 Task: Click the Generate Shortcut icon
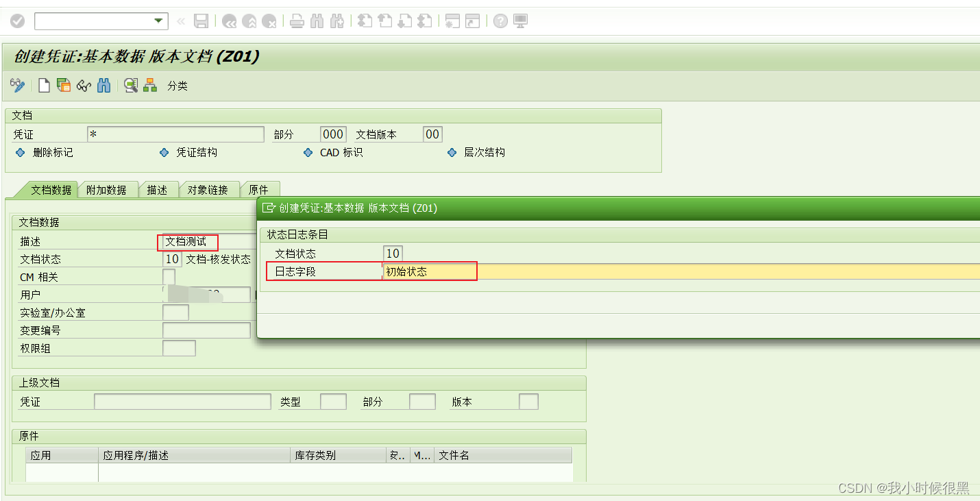point(473,21)
